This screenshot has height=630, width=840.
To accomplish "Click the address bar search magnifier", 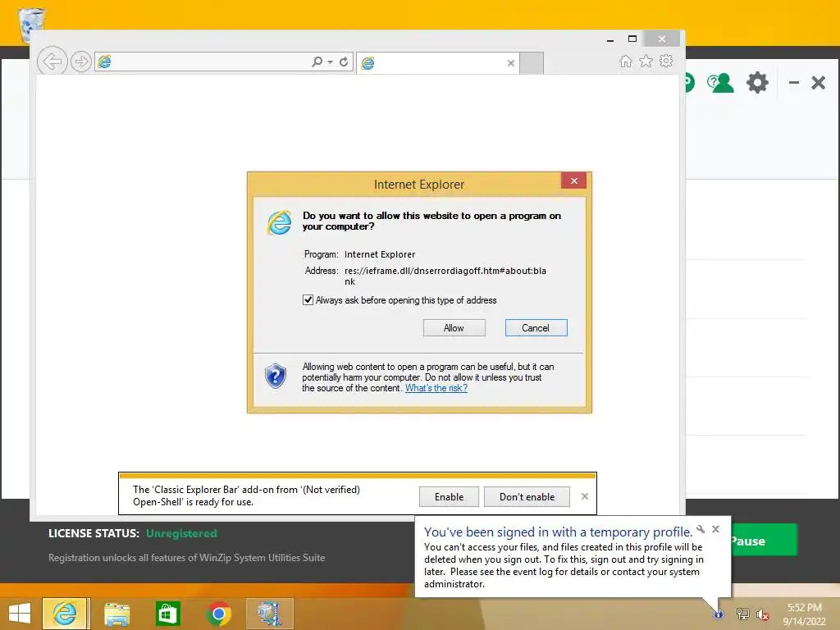I will pyautogui.click(x=317, y=62).
